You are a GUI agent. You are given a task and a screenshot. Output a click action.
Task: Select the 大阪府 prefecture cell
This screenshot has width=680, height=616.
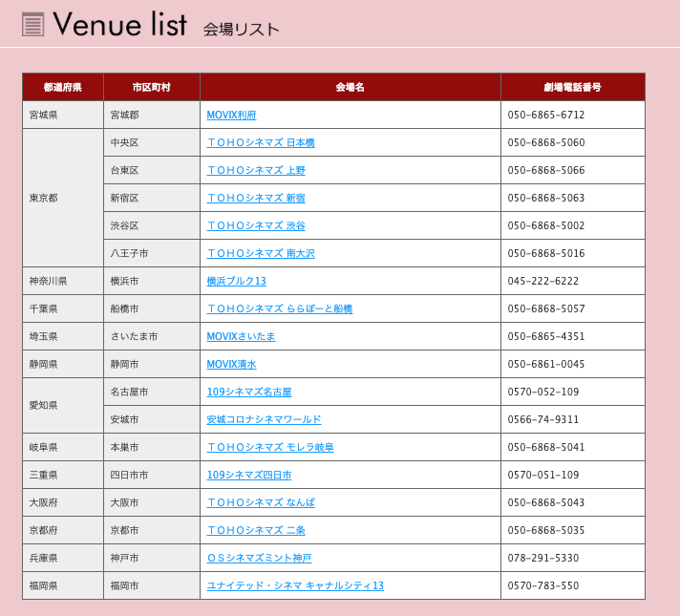point(63,502)
